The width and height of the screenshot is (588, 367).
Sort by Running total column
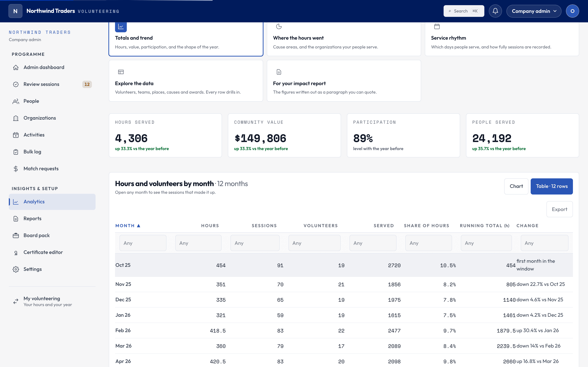pos(485,226)
